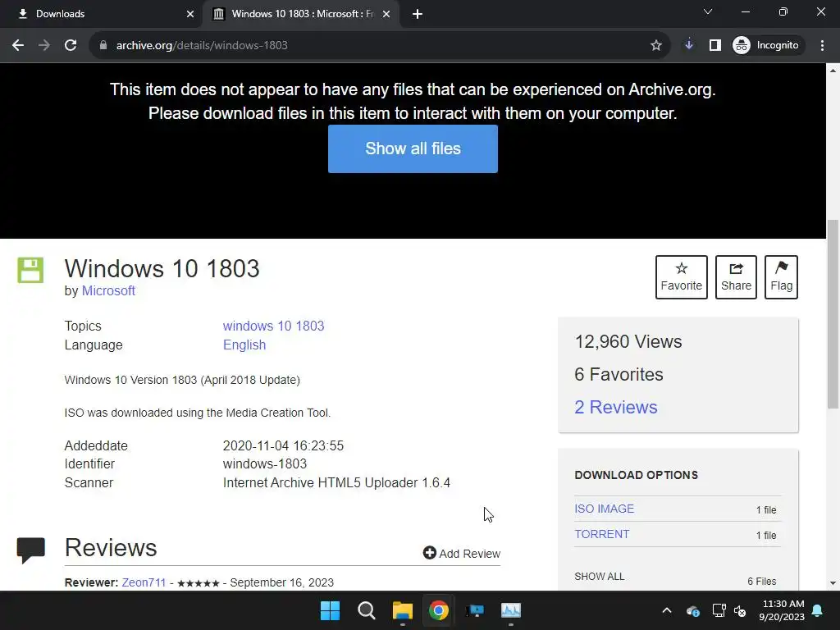
Task: Click the OneDrive cloud tray icon
Action: (692, 610)
